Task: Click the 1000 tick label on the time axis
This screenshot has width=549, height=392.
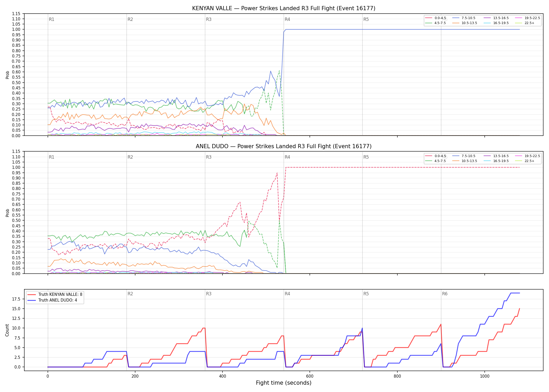Action: pos(485,376)
